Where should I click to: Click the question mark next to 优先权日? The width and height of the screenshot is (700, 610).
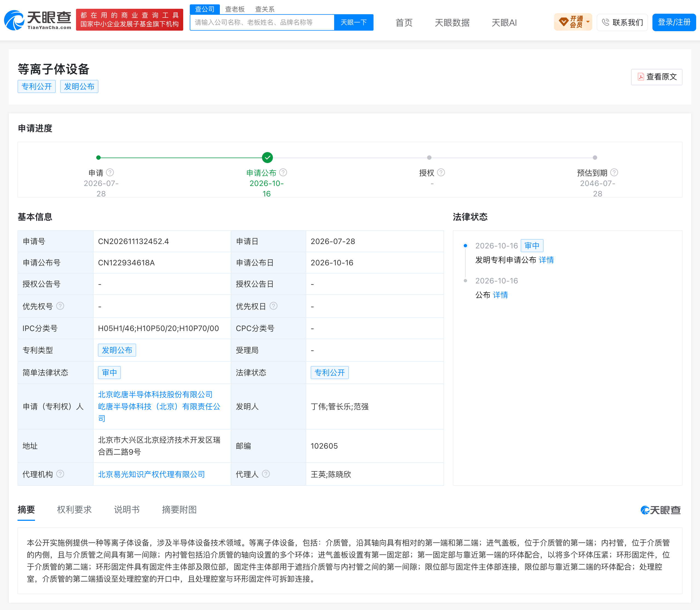[x=274, y=306]
